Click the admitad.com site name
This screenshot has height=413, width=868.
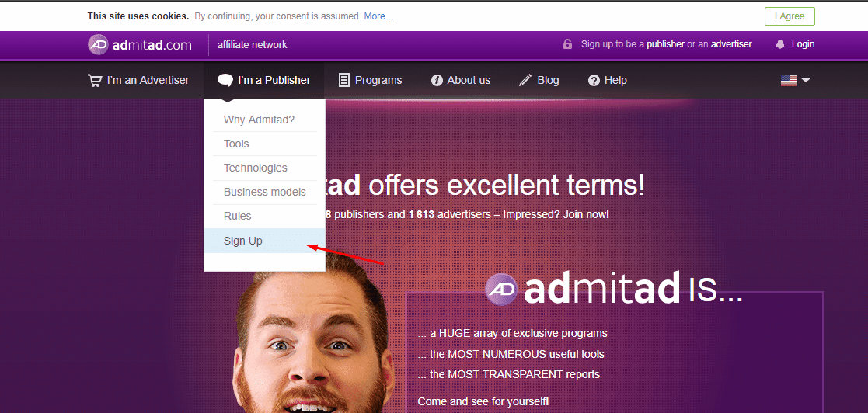click(152, 45)
